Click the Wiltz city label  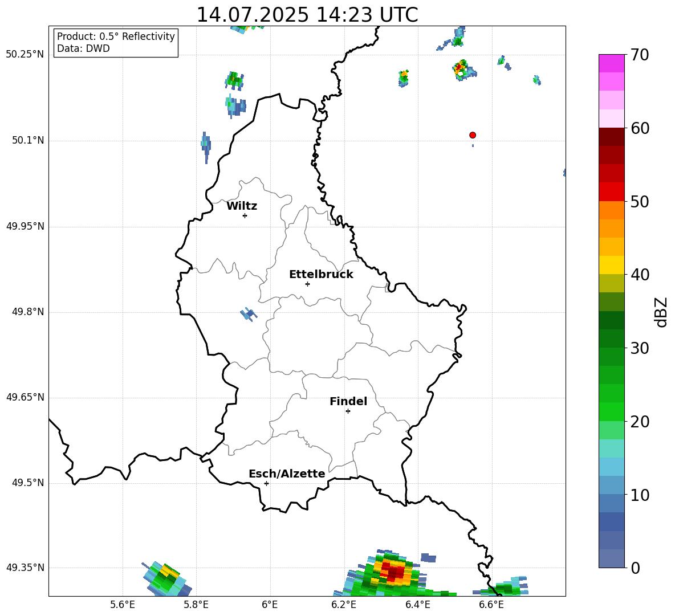point(242,206)
